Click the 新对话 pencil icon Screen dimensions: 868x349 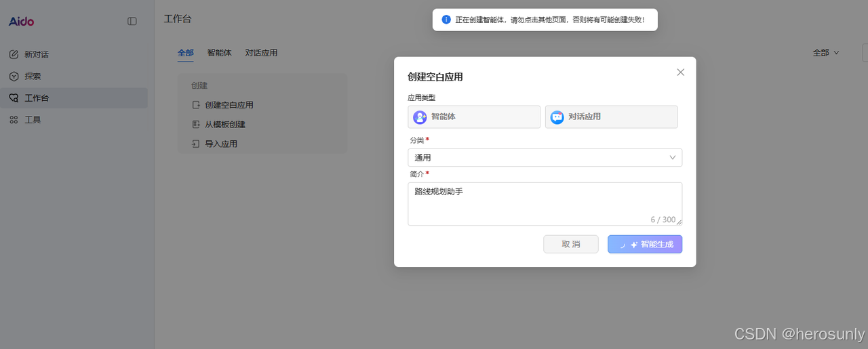(14, 54)
